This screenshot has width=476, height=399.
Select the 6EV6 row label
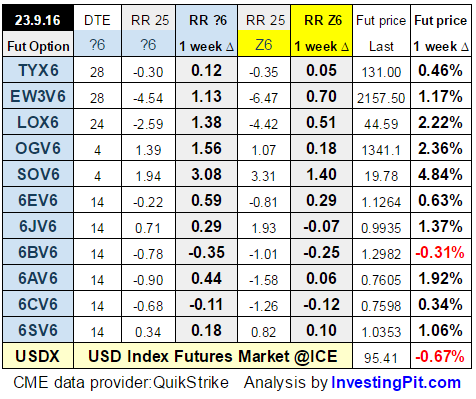pos(38,200)
